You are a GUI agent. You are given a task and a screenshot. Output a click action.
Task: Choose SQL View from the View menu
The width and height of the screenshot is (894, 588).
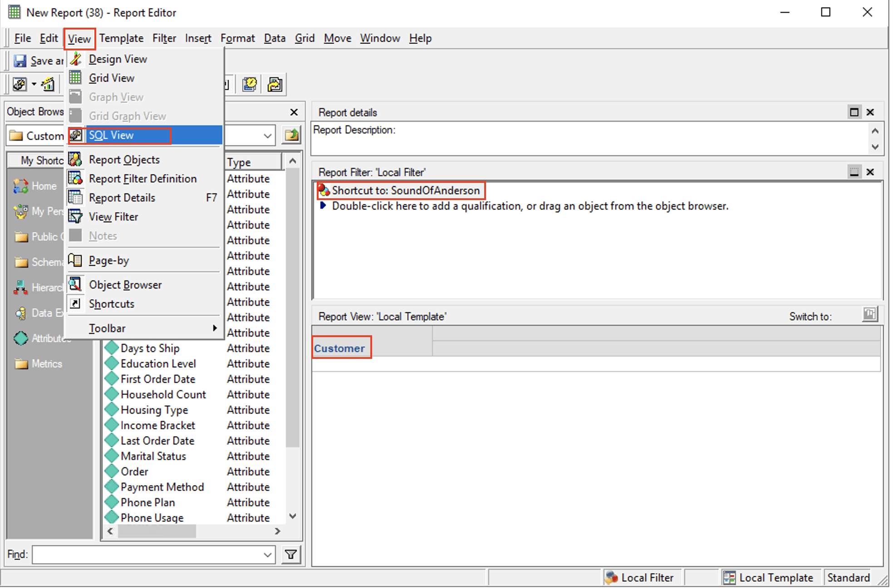[x=111, y=135]
